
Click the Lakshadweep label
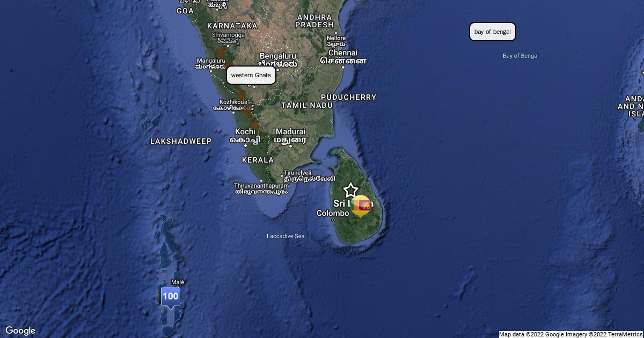pyautogui.click(x=181, y=141)
